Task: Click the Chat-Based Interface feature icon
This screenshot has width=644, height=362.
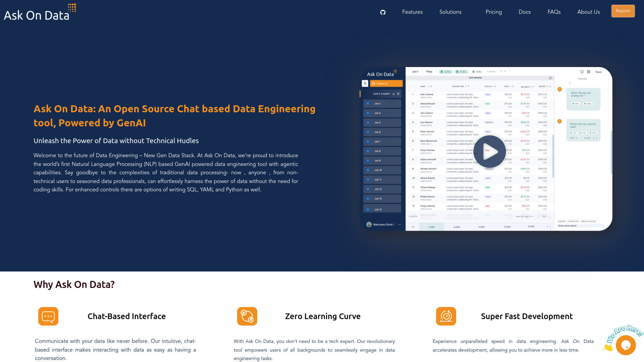Action: click(48, 316)
